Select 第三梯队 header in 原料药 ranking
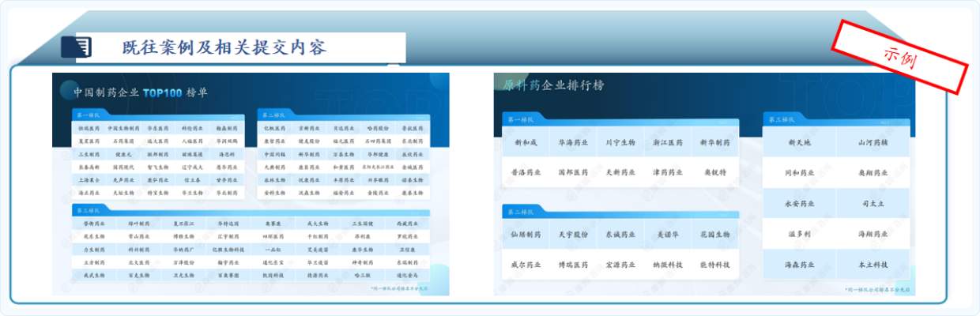Viewport: 980px width, 316px height. pos(781,118)
